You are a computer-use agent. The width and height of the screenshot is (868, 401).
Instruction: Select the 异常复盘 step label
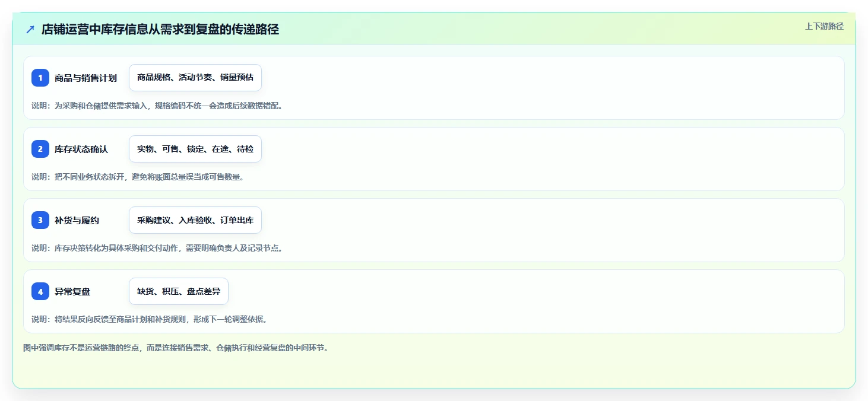coord(72,291)
